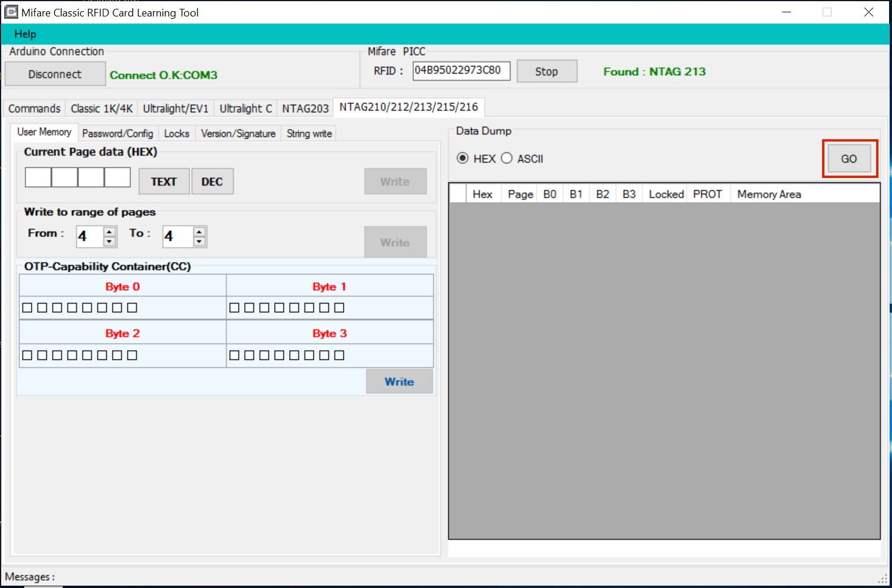This screenshot has height=588, width=892.
Task: Click Write in range of pages section
Action: 395,242
